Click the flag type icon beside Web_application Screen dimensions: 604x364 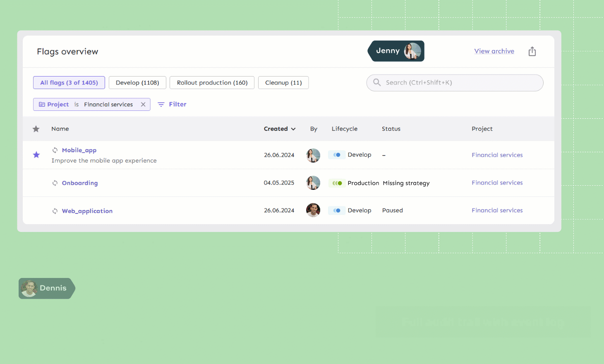point(55,211)
